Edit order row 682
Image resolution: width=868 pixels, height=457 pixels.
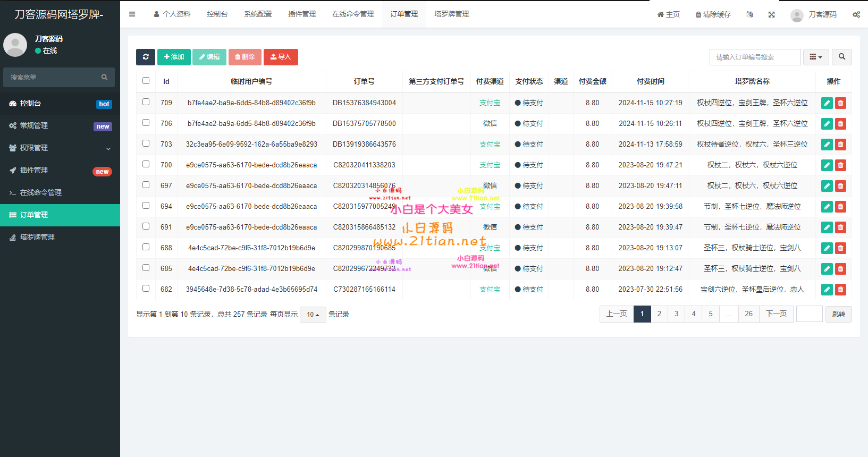(x=827, y=290)
